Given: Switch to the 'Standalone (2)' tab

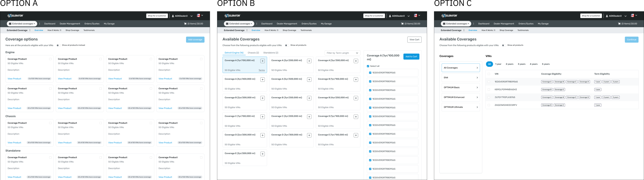Looking at the screenshot, I should [271, 53].
